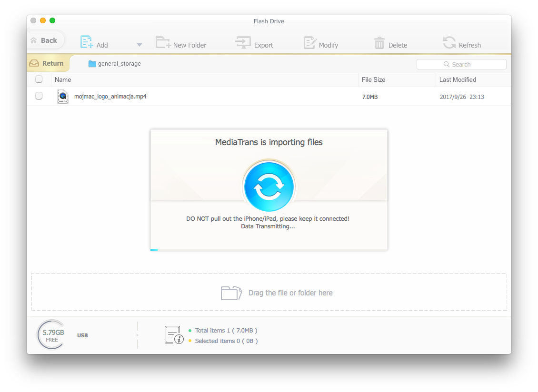Viewport: 538px width, 392px height.
Task: Click the blue sync icon in dialog
Action: point(269,187)
